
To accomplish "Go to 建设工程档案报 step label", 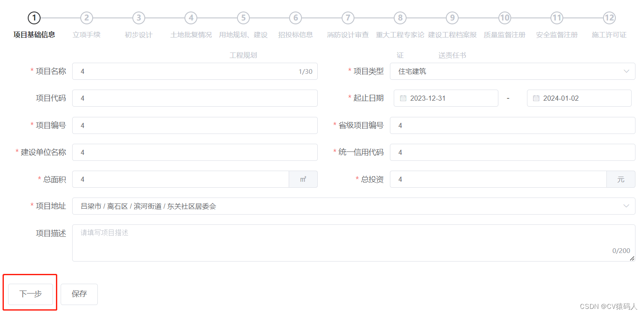I will point(452,35).
